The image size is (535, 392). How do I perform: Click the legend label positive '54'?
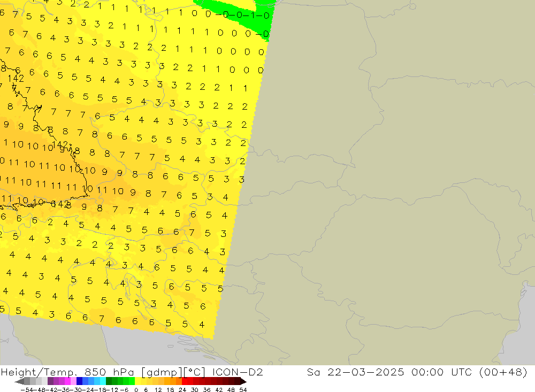pos(243,390)
